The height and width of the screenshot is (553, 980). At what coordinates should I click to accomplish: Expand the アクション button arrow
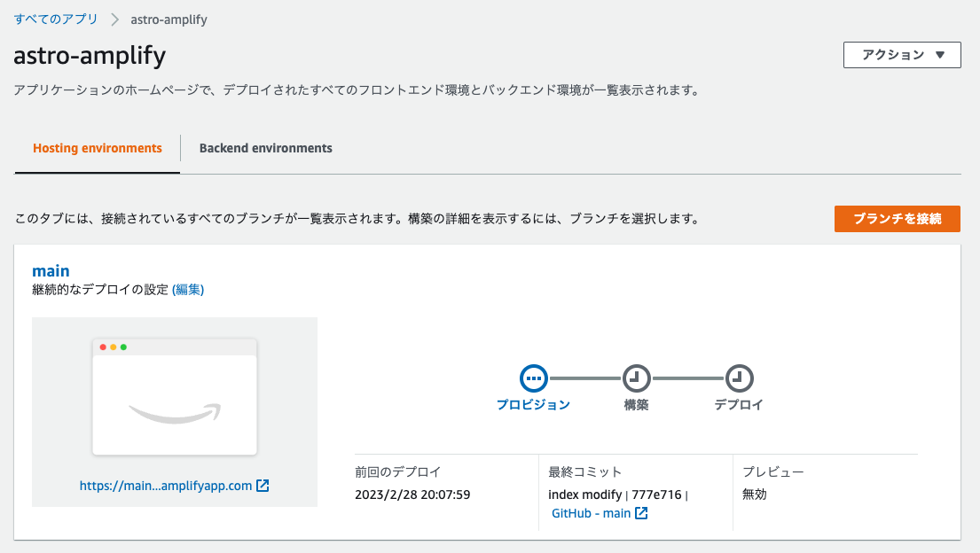942,54
